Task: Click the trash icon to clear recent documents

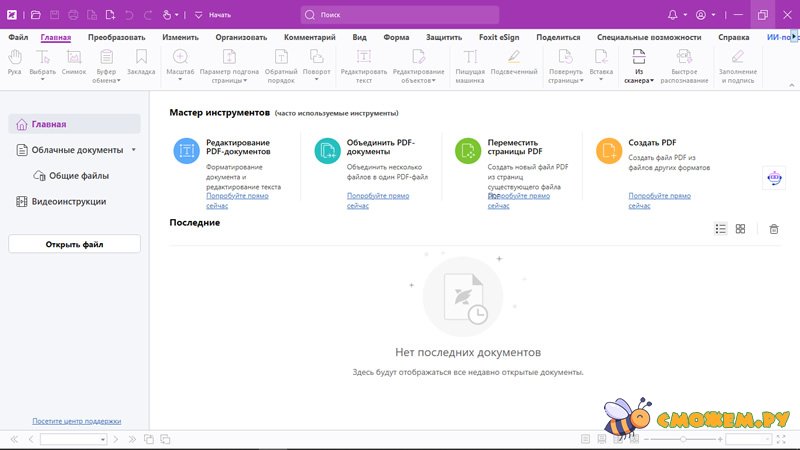Action: coord(773,229)
